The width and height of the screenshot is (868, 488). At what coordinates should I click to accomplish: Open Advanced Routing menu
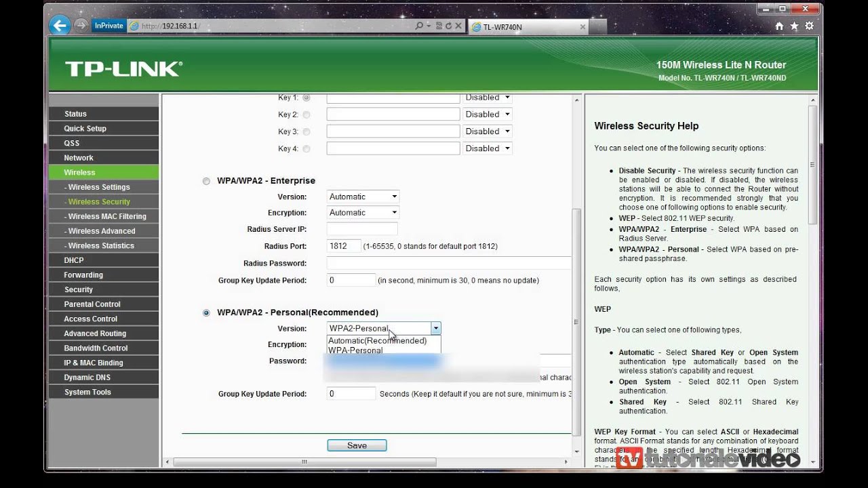click(104, 333)
